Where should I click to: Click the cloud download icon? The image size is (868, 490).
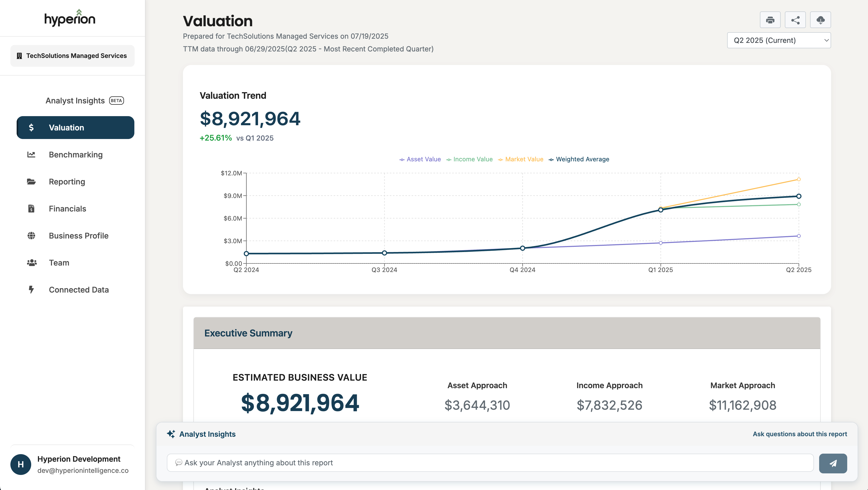coord(820,19)
